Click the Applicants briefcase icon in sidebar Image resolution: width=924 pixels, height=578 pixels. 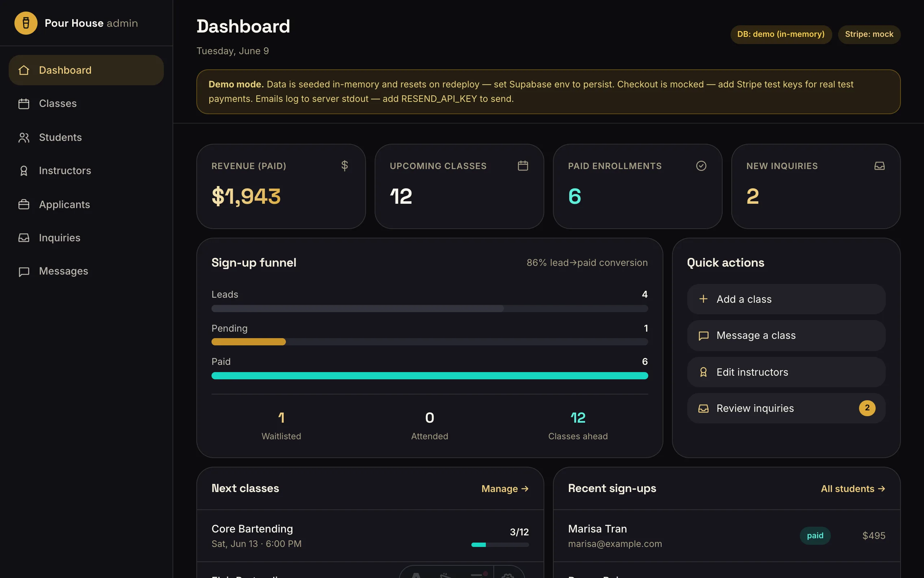(x=24, y=204)
